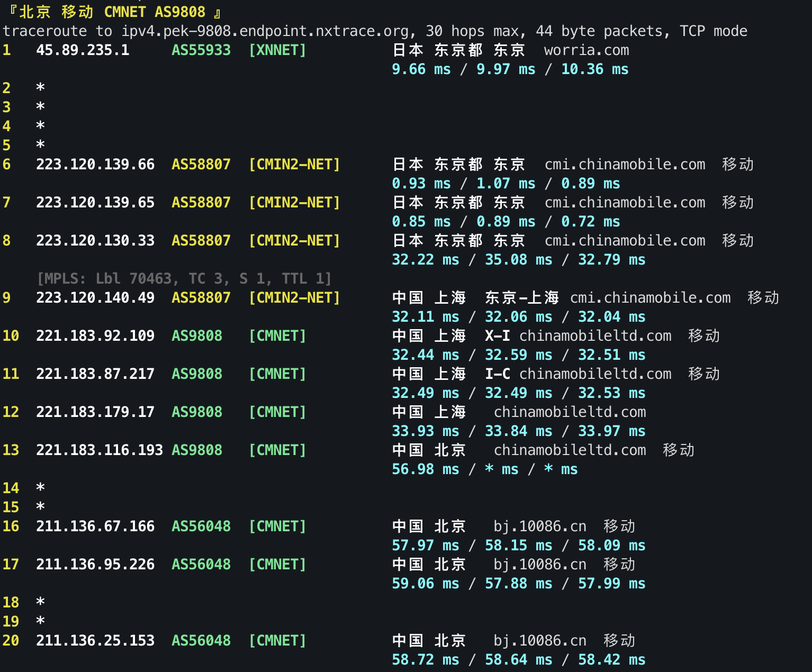Screen dimensions: 812x672
Task: Click ipv4.pek-9808.endpoint.nxtrace.org in traceroute line
Action: [265, 31]
